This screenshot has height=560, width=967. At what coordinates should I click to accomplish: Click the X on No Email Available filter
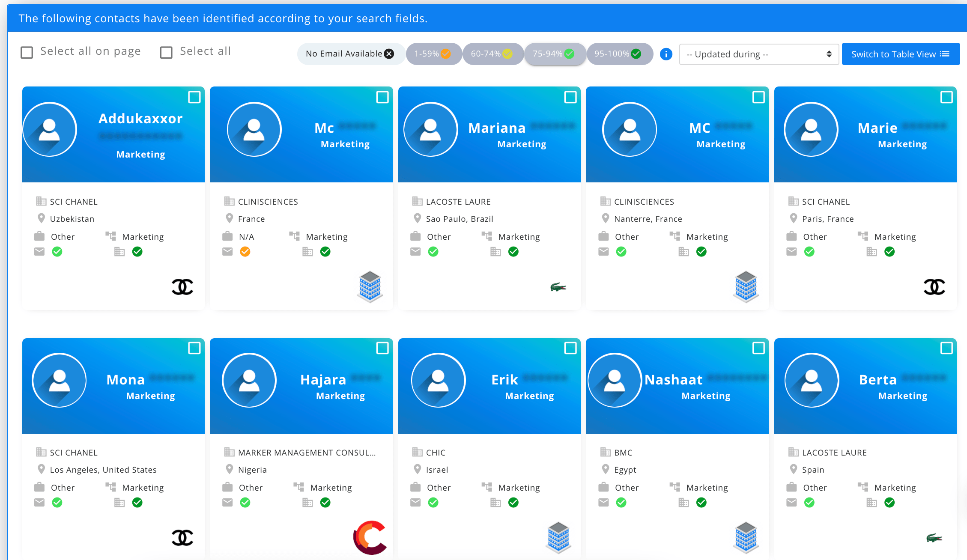coord(389,54)
